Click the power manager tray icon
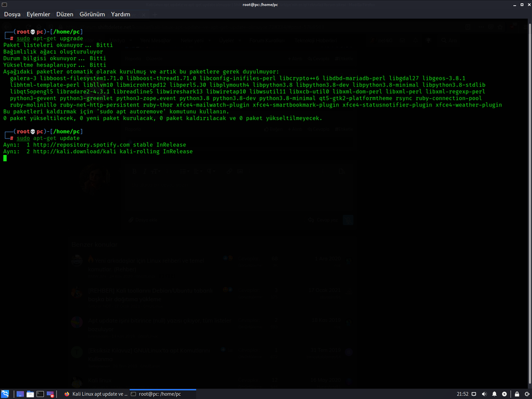The width and height of the screenshot is (532, 399). click(x=504, y=394)
